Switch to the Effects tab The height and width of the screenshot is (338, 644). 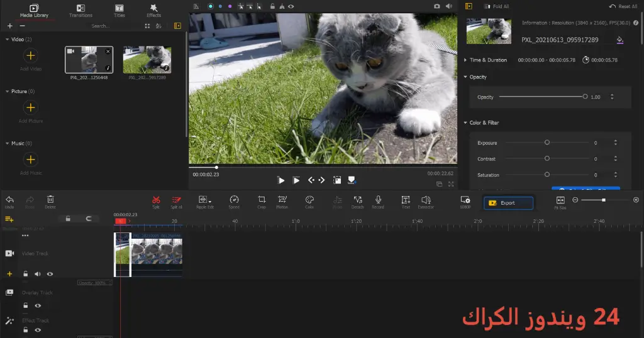click(153, 11)
